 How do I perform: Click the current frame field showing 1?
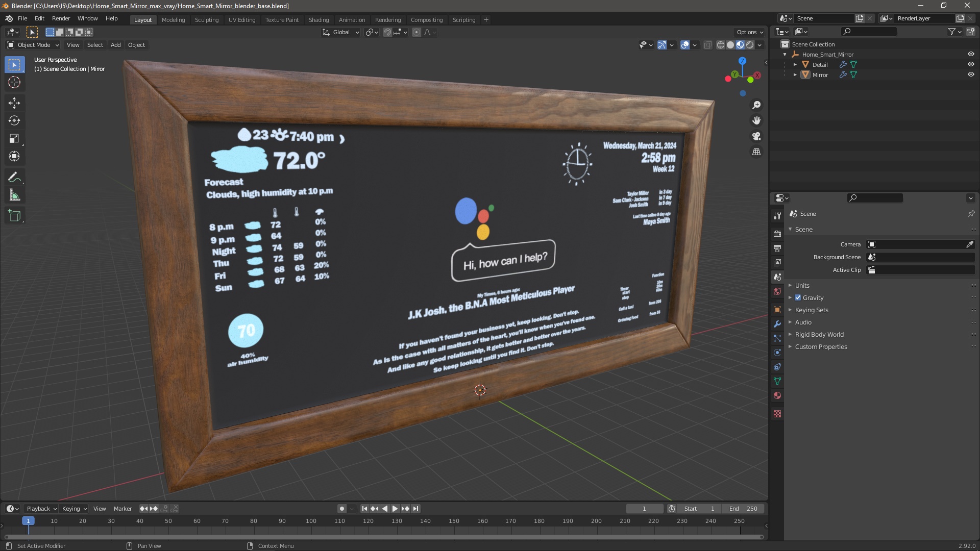tap(645, 509)
